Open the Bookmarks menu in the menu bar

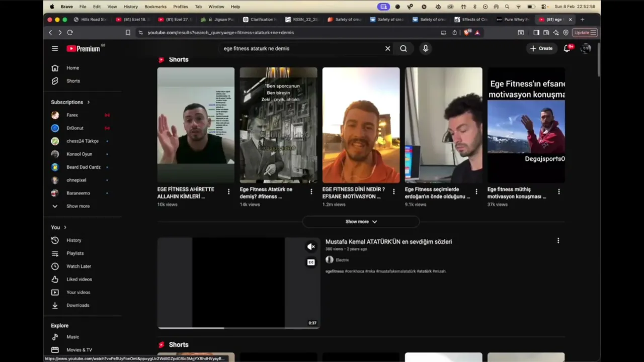(155, 7)
